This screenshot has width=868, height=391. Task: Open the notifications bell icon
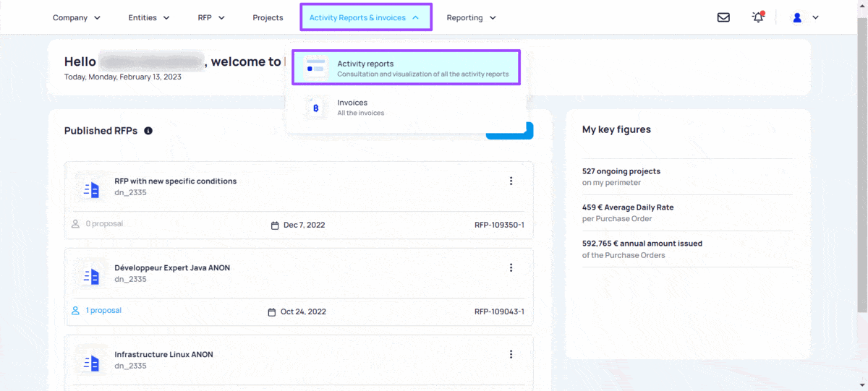point(758,17)
